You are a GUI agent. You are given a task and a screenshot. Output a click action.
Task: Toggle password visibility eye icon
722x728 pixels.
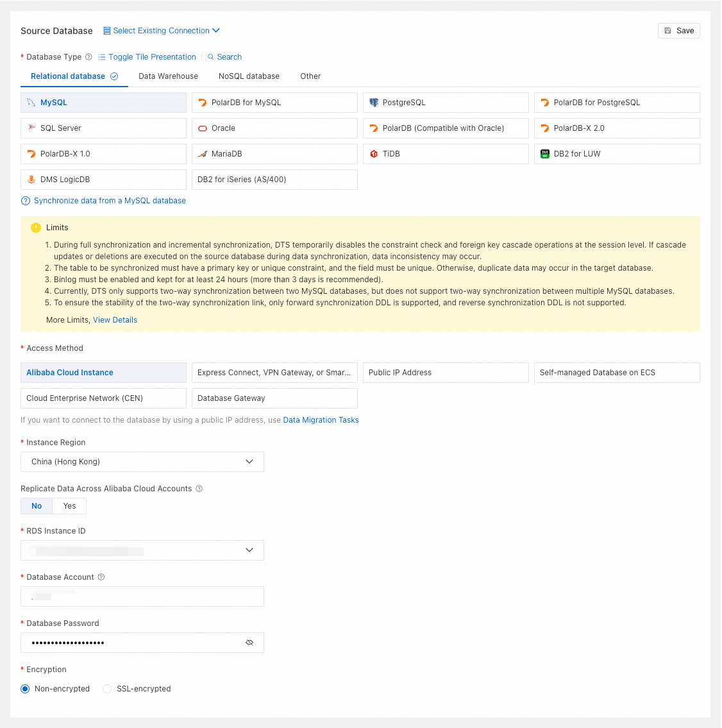pyautogui.click(x=249, y=643)
